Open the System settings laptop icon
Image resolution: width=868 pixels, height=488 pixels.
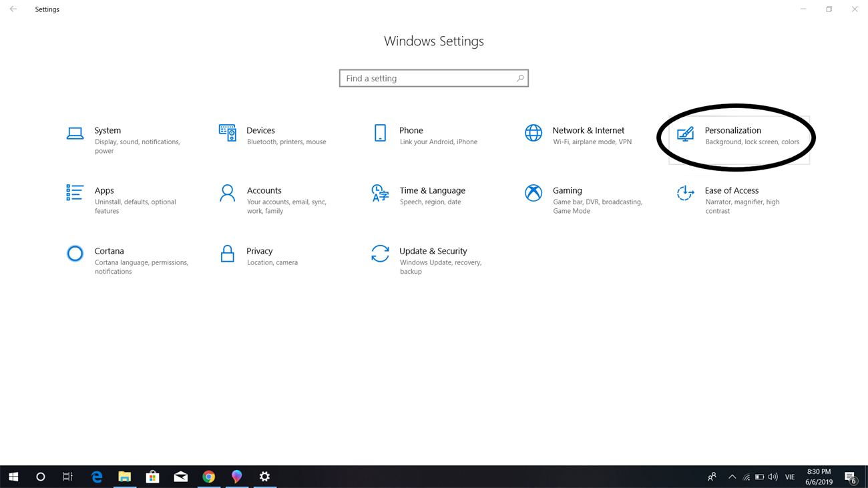pyautogui.click(x=75, y=134)
